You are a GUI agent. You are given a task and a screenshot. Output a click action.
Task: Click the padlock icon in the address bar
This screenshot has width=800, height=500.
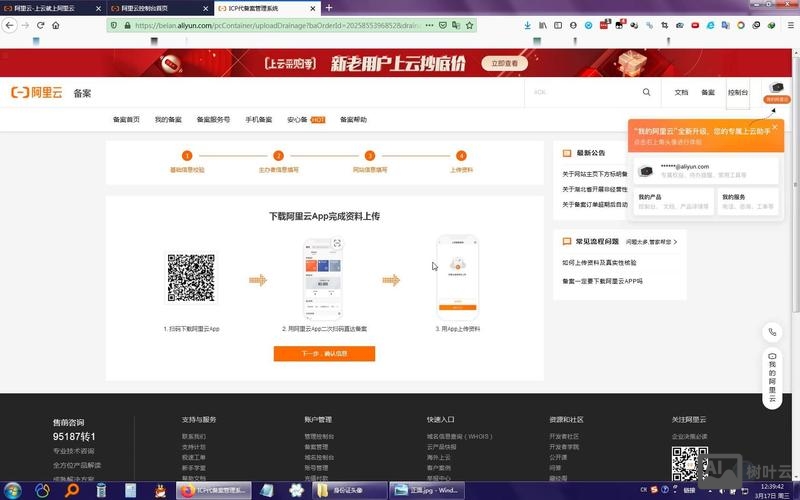coord(127,25)
